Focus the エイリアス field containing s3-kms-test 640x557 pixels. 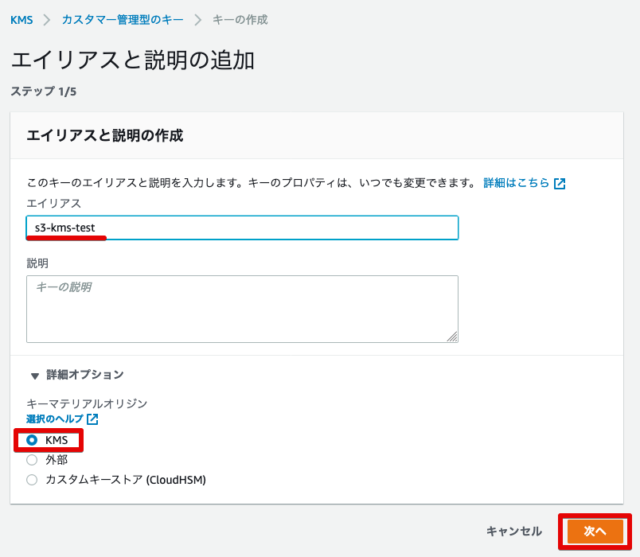coord(242,228)
